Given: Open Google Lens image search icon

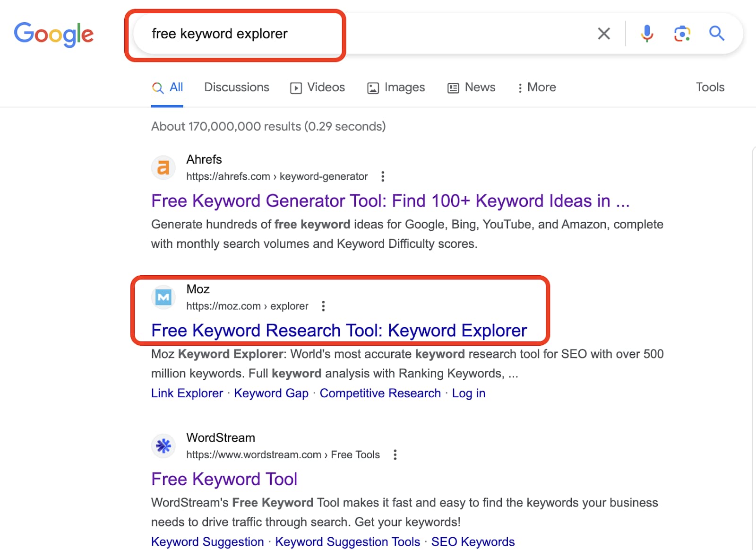Looking at the screenshot, I should (681, 34).
